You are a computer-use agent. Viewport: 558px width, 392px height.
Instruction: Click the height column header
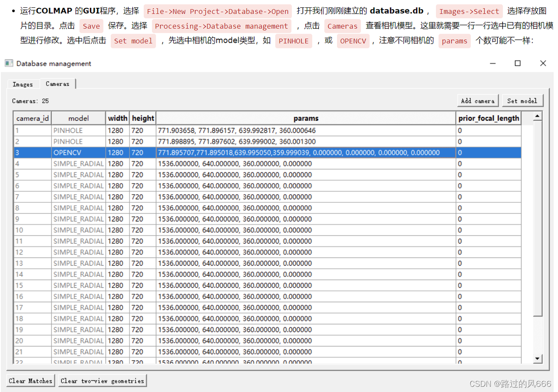tap(143, 118)
